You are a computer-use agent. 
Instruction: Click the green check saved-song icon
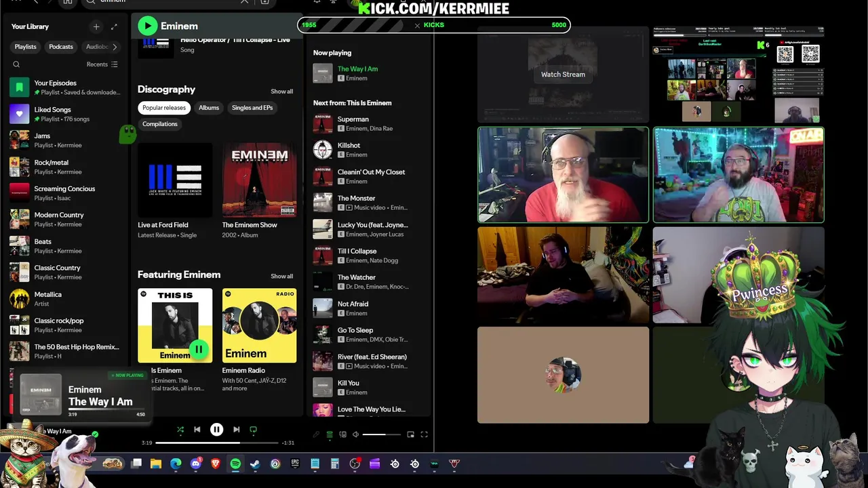[x=95, y=434]
